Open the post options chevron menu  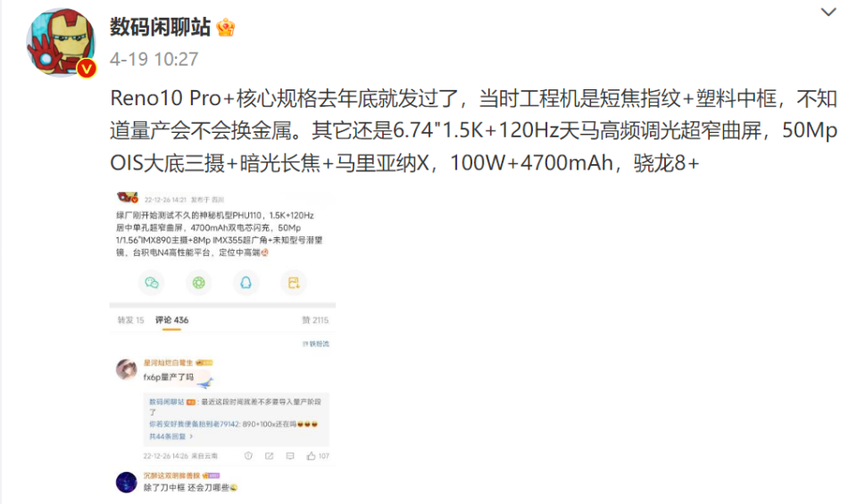[x=828, y=12]
